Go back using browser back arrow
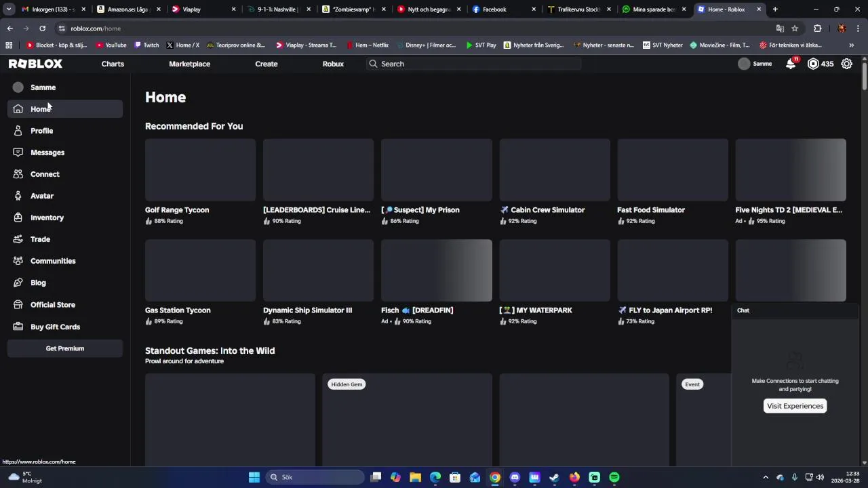Screen dimensions: 868x488 click(x=9, y=28)
